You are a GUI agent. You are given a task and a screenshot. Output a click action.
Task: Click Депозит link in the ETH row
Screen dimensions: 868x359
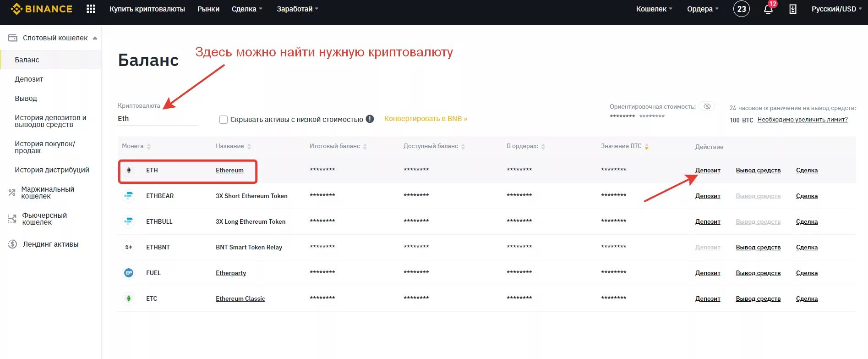pos(708,170)
